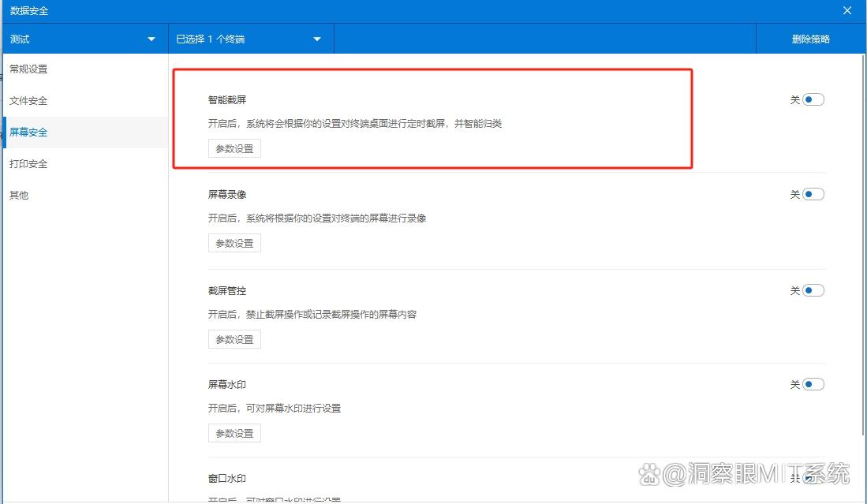This screenshot has height=504, width=867.
Task: Open the 文件安全 file security section
Action: click(30, 101)
